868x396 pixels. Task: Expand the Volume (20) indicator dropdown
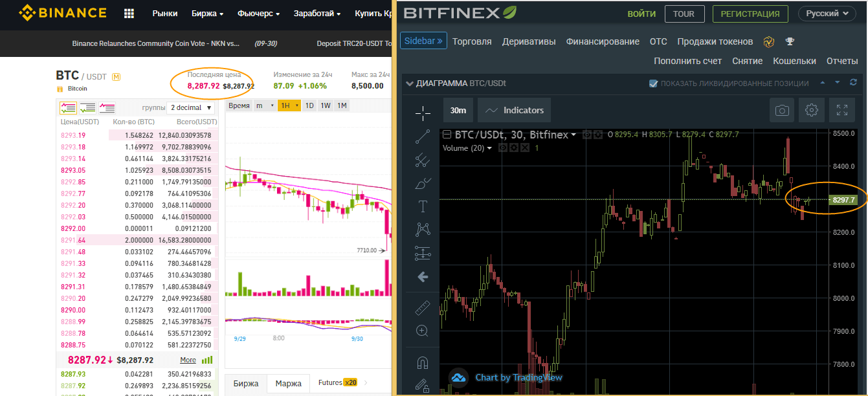[x=489, y=148]
